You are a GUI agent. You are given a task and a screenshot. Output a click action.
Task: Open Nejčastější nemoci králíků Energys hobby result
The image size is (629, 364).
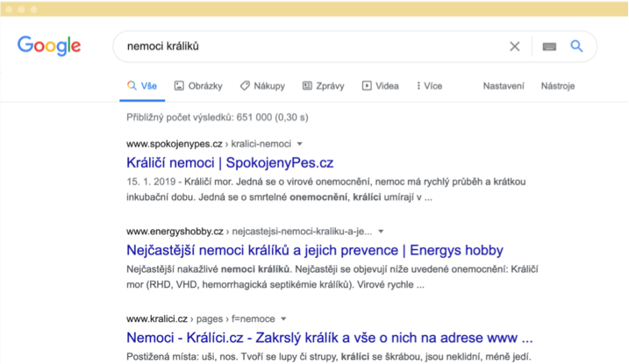pyautogui.click(x=315, y=250)
